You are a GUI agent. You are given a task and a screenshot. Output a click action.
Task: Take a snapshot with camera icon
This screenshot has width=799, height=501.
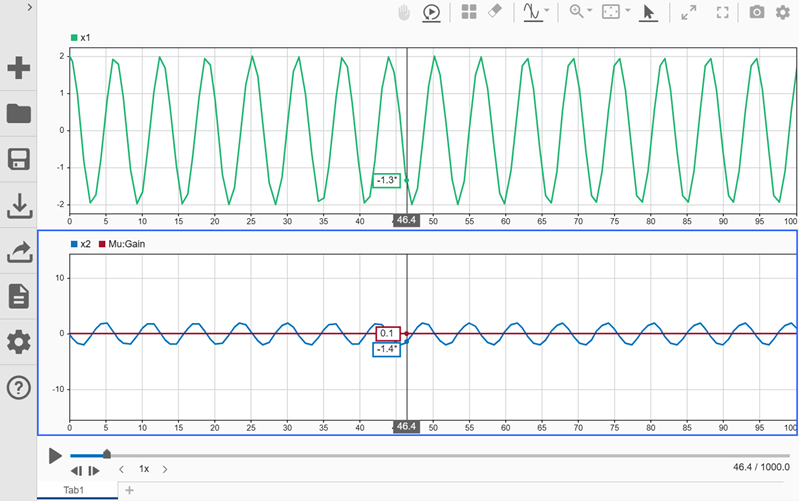(757, 12)
